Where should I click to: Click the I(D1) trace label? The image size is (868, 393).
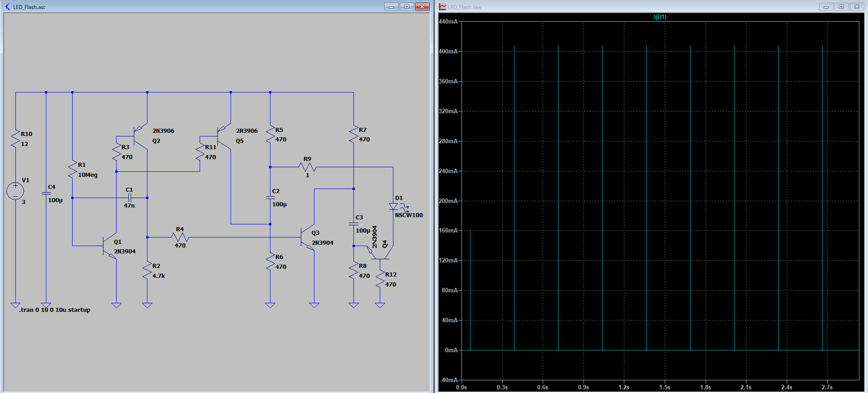(660, 17)
